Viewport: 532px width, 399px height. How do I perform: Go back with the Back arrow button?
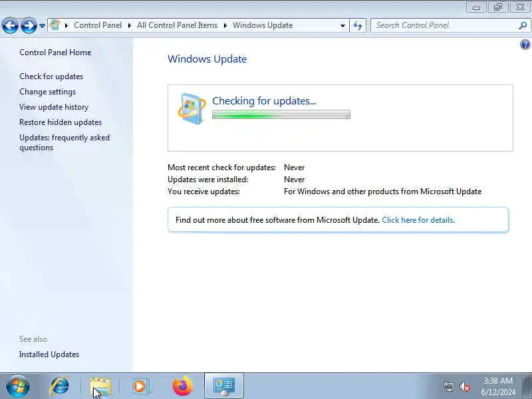tap(10, 25)
